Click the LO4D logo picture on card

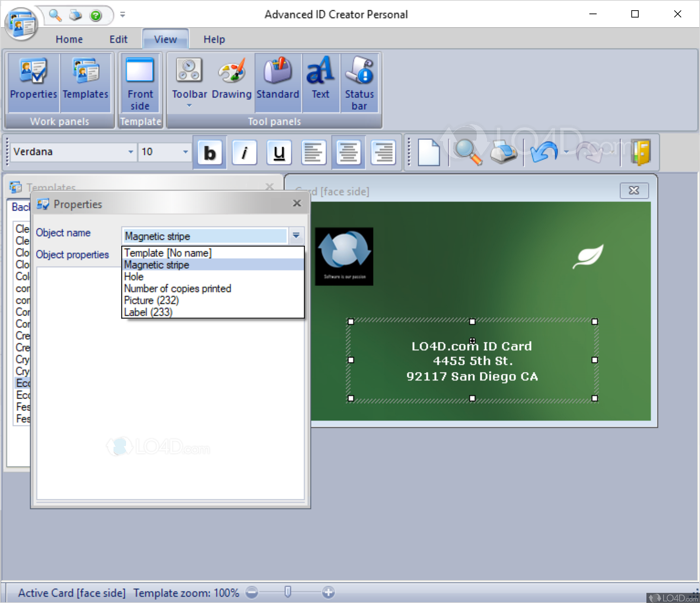(344, 256)
